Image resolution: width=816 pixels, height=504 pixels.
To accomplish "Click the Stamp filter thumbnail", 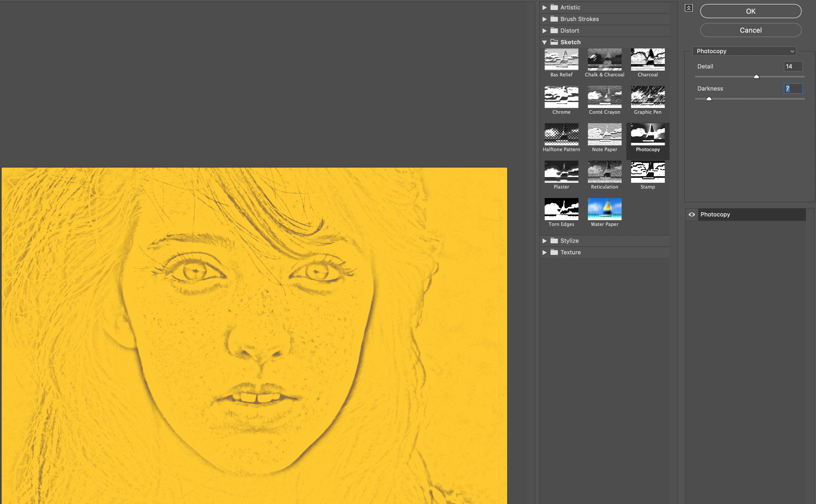I will (647, 172).
